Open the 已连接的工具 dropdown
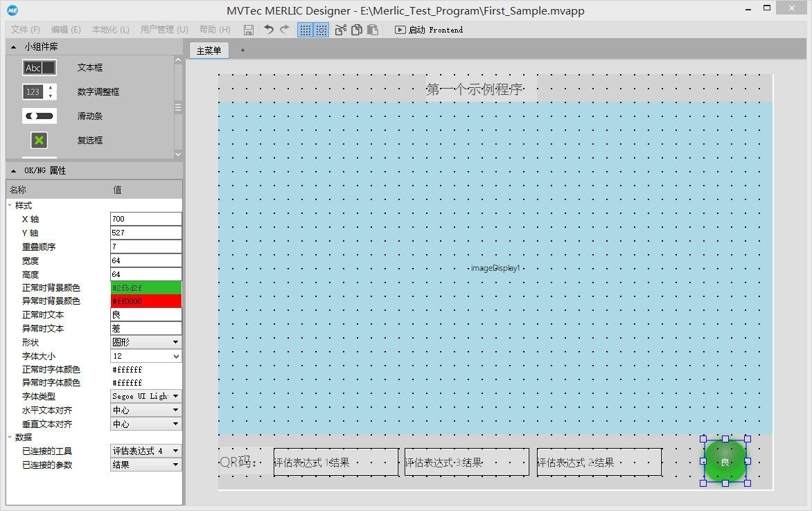Viewport: 812px width, 511px height. (x=175, y=451)
